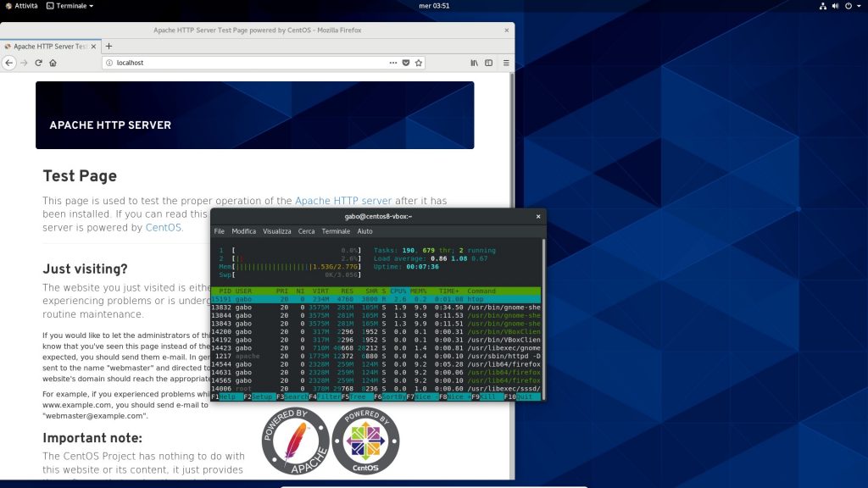
Task: Go back in Firefox history
Action: coord(8,63)
